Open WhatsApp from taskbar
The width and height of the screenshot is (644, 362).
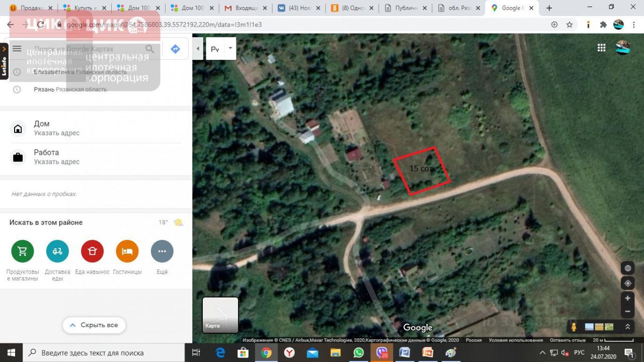pos(358,352)
